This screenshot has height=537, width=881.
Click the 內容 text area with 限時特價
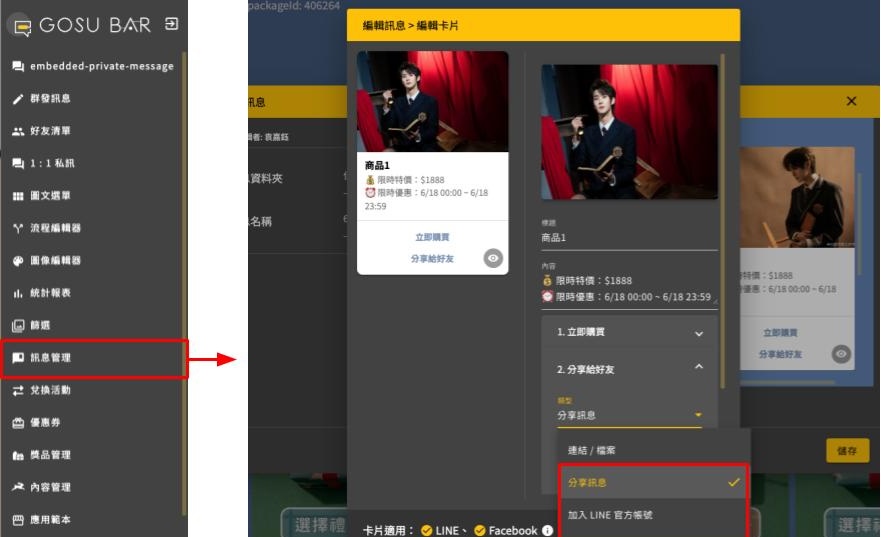(x=629, y=289)
